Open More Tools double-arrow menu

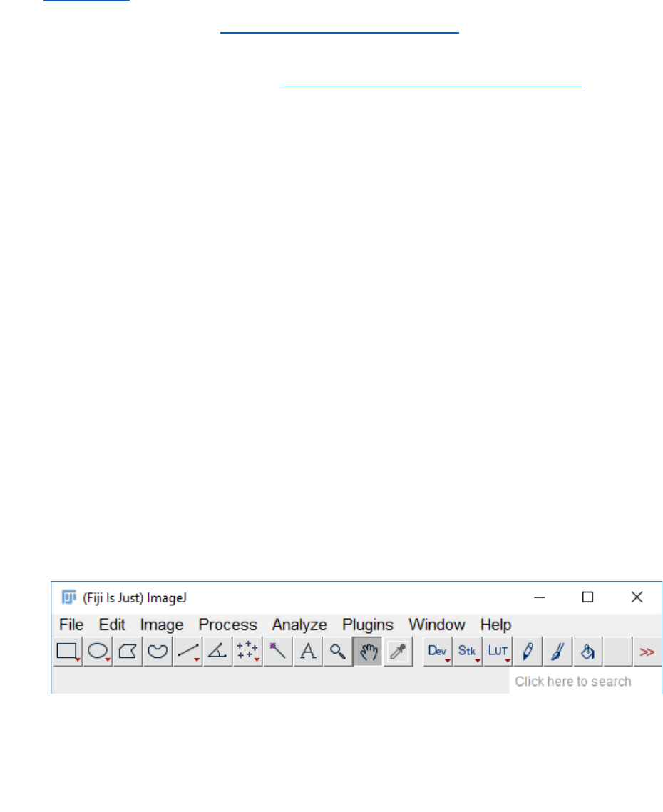pyautogui.click(x=647, y=652)
